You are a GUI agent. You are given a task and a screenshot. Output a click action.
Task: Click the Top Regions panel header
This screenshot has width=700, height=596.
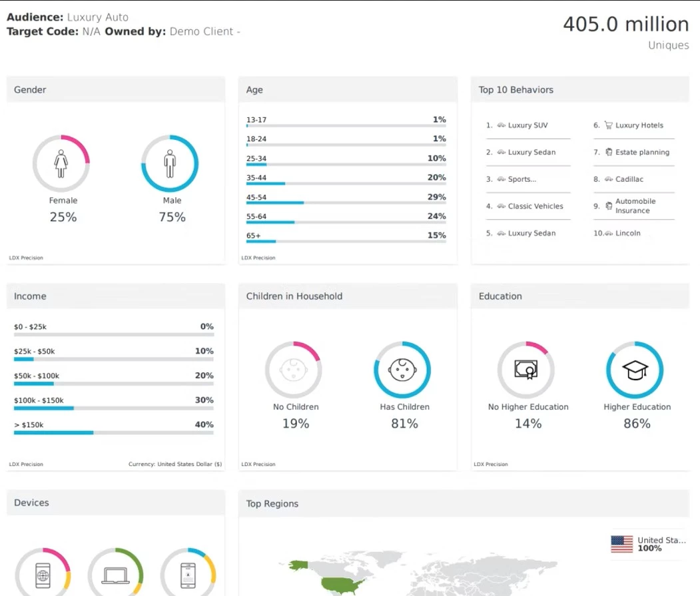coord(464,503)
